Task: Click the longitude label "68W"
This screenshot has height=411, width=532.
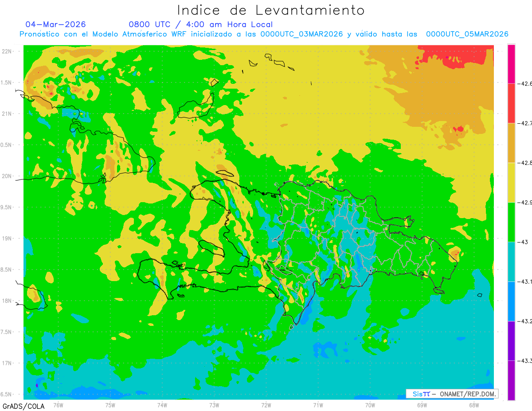Action: point(474,405)
